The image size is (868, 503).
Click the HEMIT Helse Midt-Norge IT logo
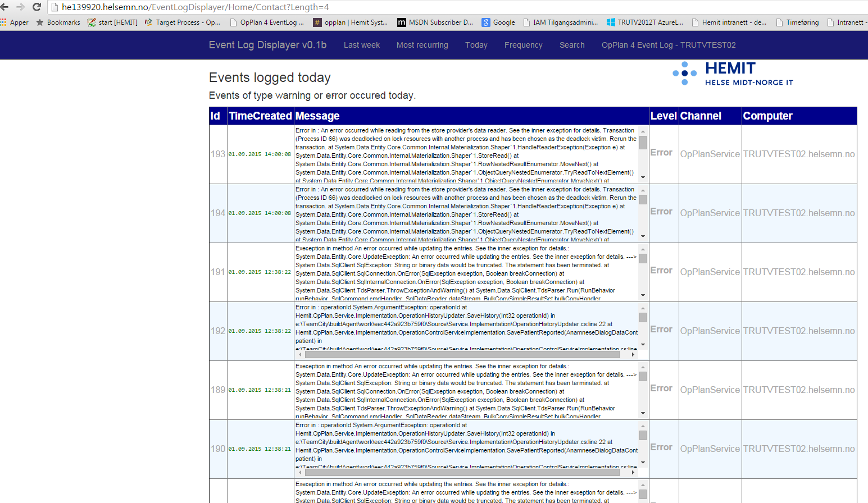[733, 74]
